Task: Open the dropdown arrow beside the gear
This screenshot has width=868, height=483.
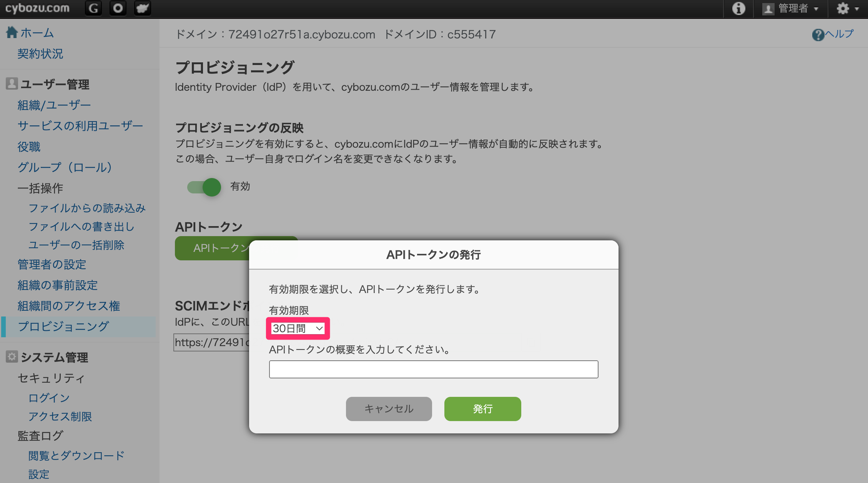Action: point(857,9)
